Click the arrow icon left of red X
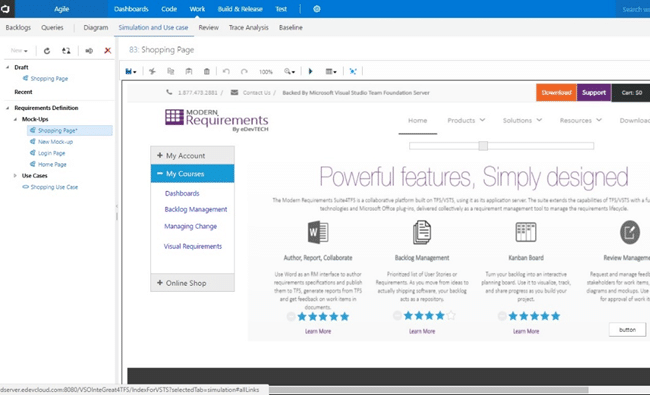Screen dimensions: 650x395 [89, 51]
